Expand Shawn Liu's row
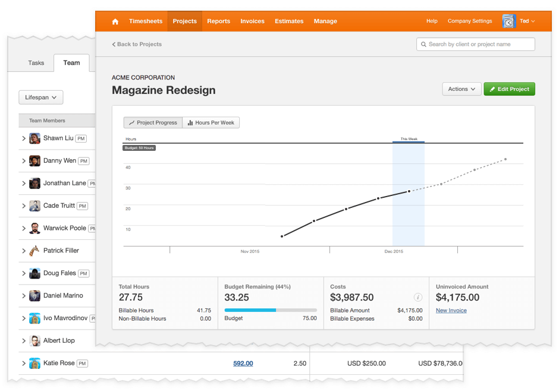This screenshot has height=392, width=559. (x=24, y=138)
